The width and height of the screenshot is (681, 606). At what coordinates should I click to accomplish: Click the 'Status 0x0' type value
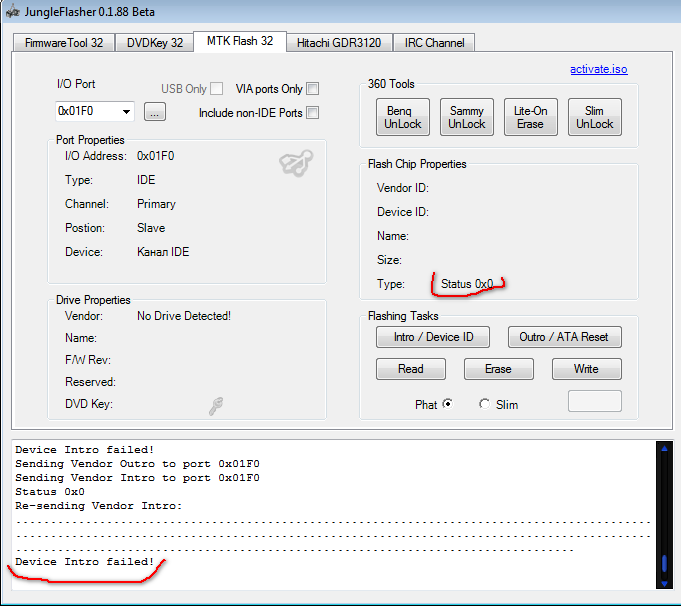coord(467,284)
